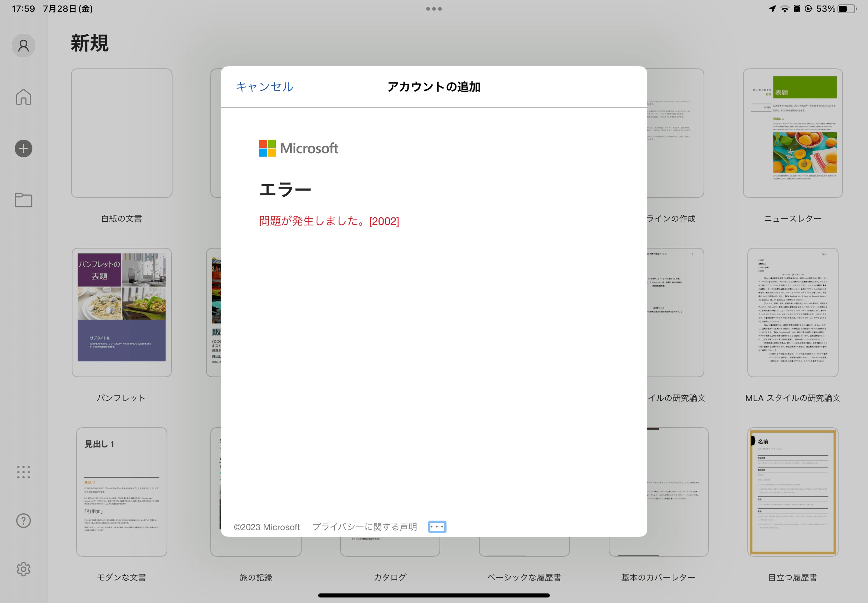Select the blank document template
Image resolution: width=868 pixels, height=603 pixels.
click(x=122, y=133)
